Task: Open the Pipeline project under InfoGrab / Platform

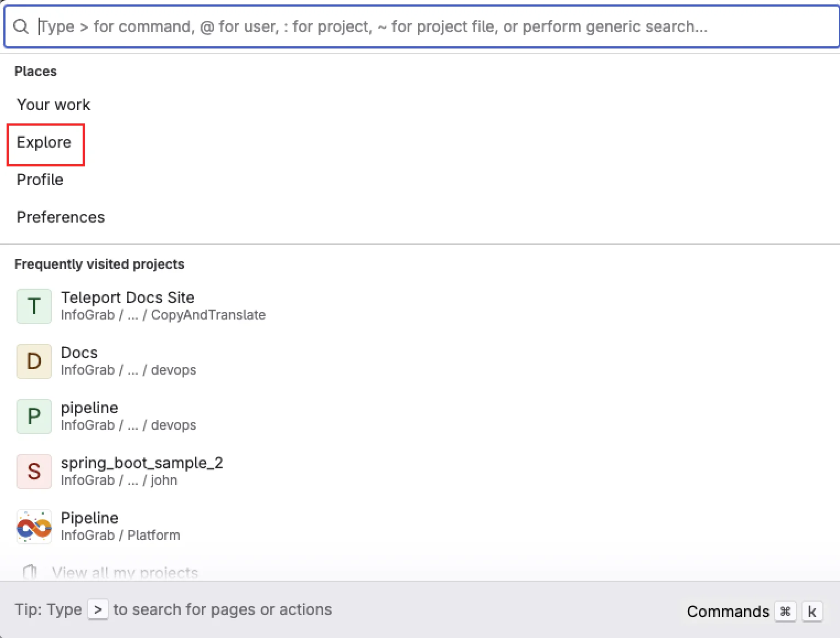Action: point(89,518)
